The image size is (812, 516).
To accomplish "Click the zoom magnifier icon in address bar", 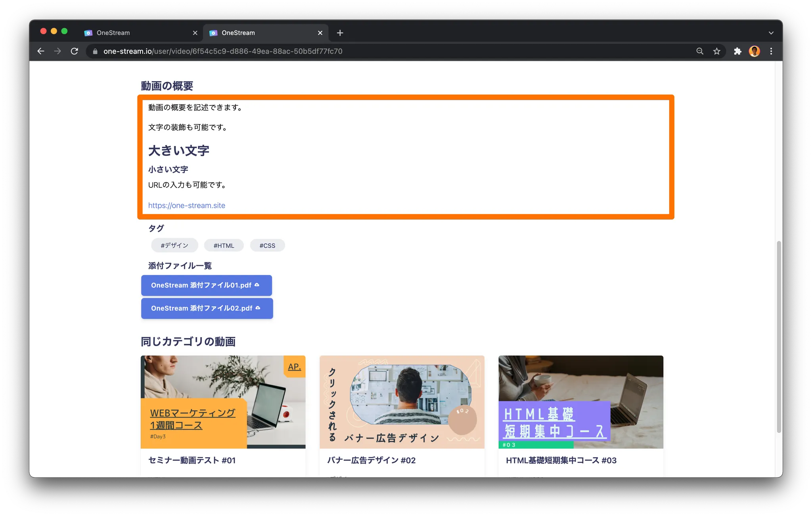I will tap(700, 51).
